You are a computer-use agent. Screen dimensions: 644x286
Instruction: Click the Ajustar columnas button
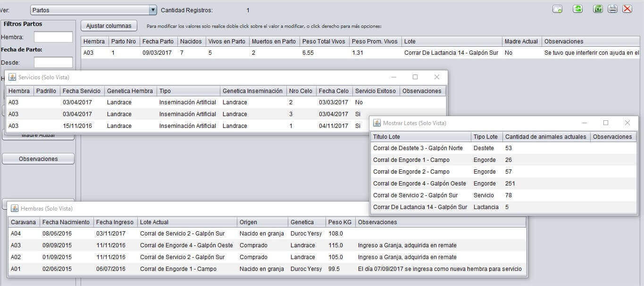(x=109, y=25)
